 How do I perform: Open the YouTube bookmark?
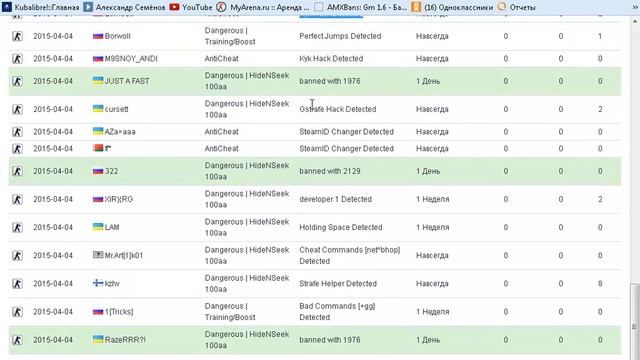191,7
